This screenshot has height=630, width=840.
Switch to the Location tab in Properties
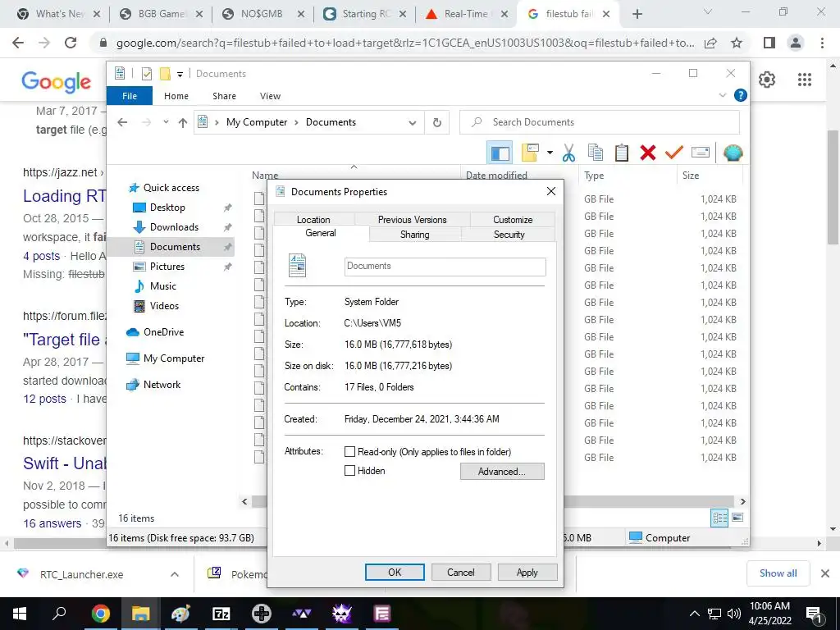pyautogui.click(x=313, y=219)
